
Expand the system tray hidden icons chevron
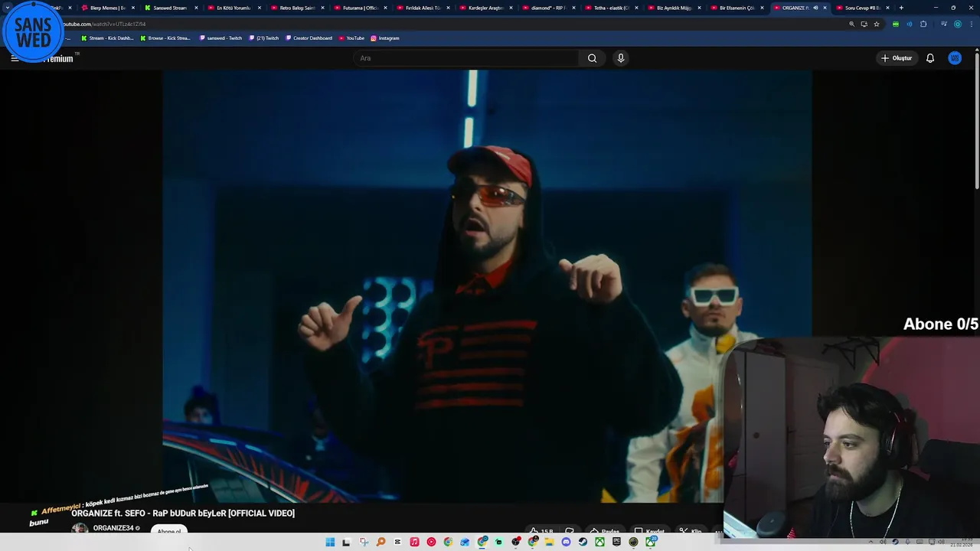click(872, 542)
